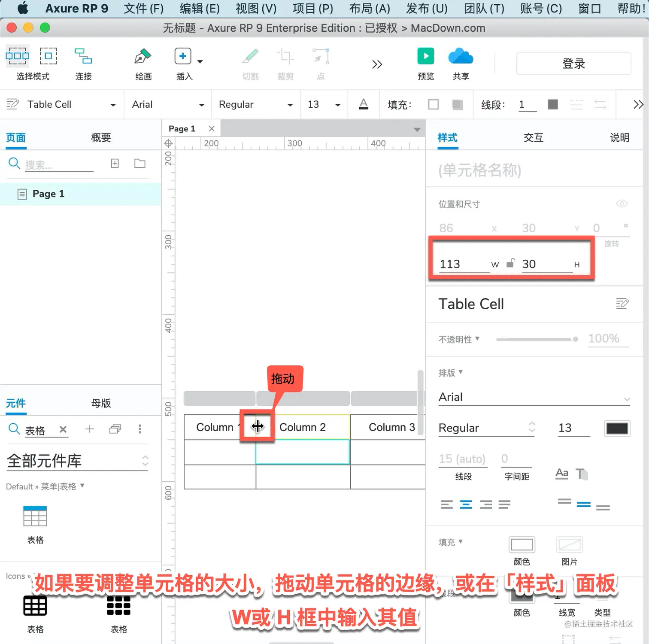Viewport: 649px width, 644px height.
Task: Switch to the Masters tab
Action: pyautogui.click(x=101, y=403)
